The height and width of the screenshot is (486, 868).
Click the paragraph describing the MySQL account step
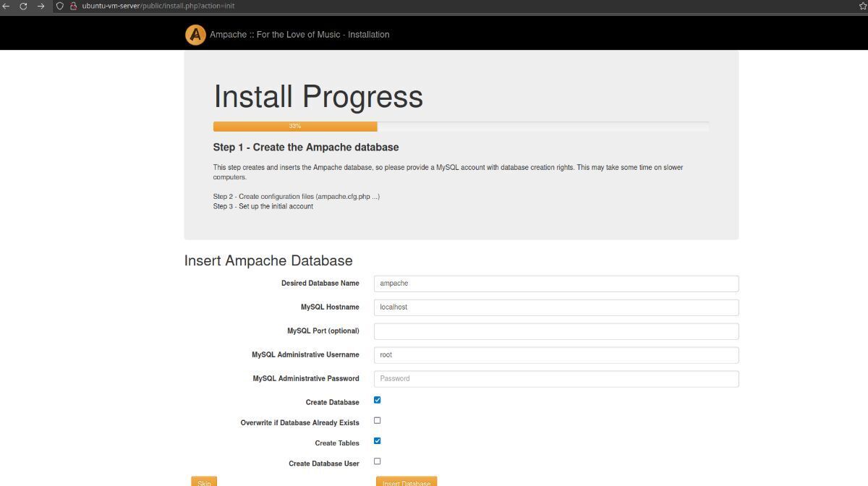[x=448, y=172]
